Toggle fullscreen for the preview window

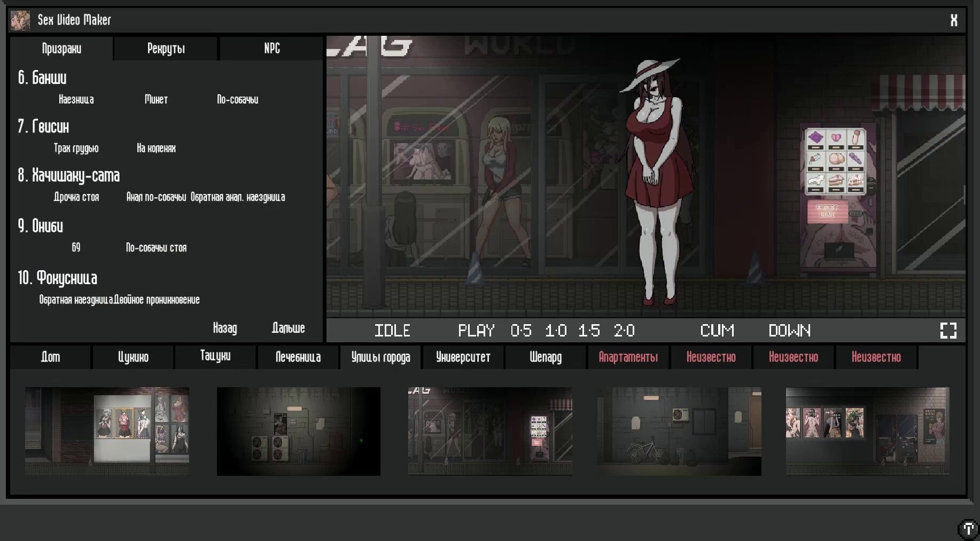click(948, 331)
